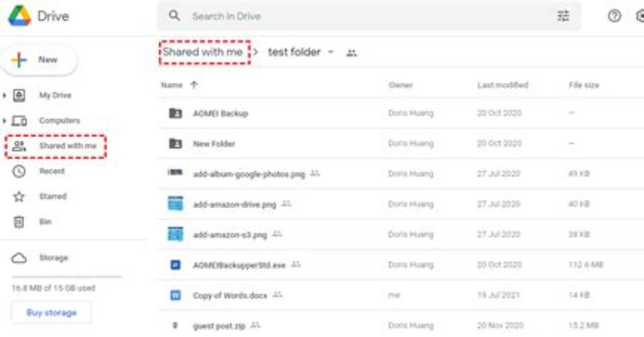Click the "16.8 MB of 15 GB used" text

click(x=53, y=288)
